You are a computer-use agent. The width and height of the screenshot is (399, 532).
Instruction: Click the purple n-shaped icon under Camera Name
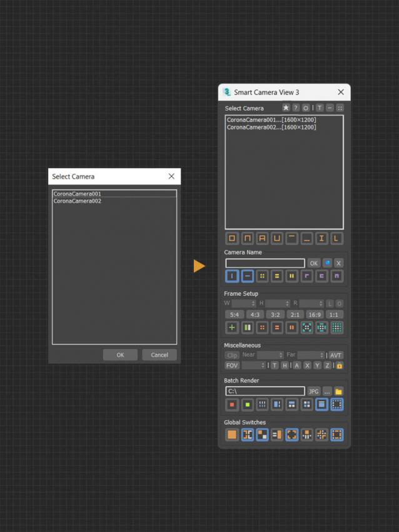[336, 276]
